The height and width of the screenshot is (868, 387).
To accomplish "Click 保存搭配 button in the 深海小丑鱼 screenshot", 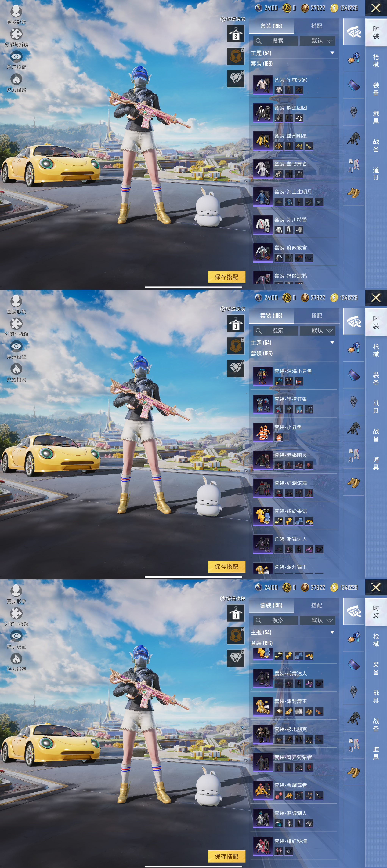I will point(226,567).
